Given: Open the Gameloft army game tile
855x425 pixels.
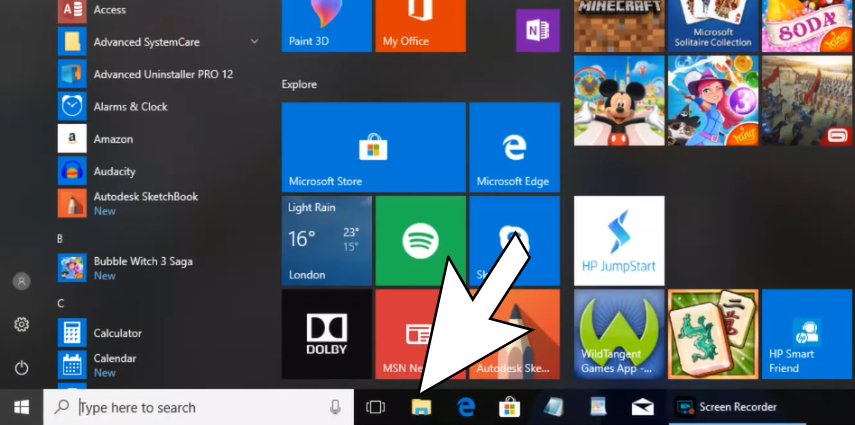Looking at the screenshot, I should (808, 100).
